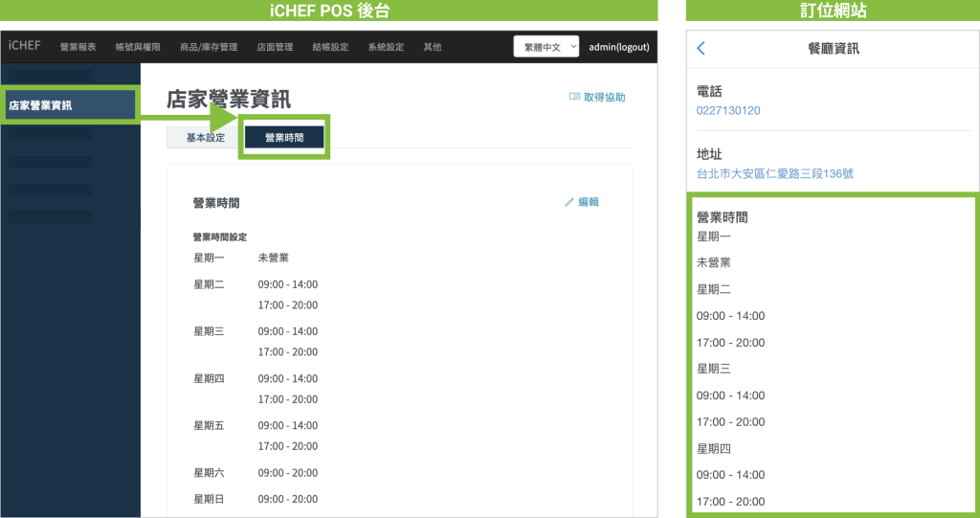
Task: Switch to the 基本設定 tab
Action: pyautogui.click(x=206, y=138)
